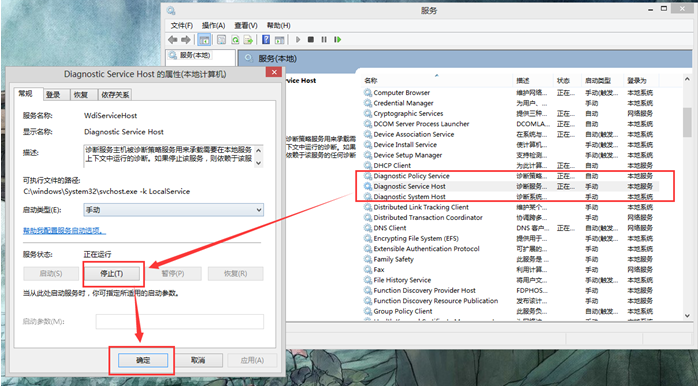698x386 pixels.
Task: Select Device Install Service row
Action: coord(511,145)
